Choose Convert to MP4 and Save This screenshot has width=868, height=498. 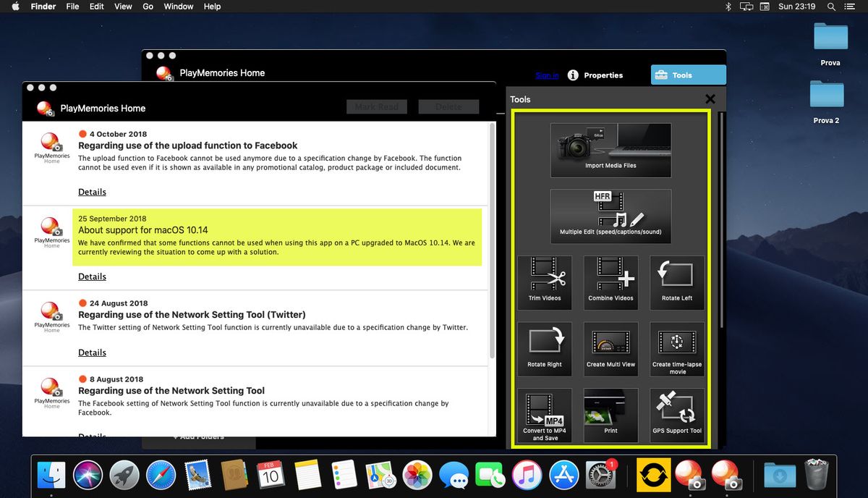tap(545, 415)
